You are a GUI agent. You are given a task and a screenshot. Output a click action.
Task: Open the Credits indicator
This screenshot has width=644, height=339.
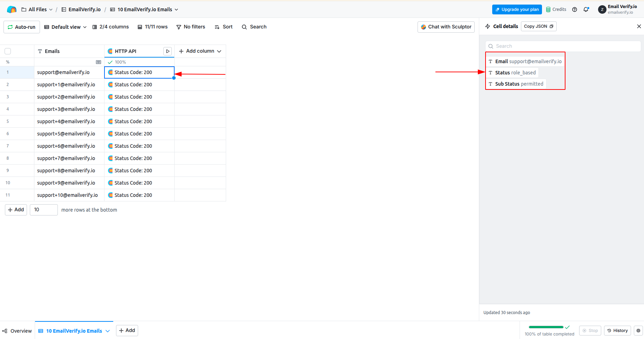pyautogui.click(x=556, y=9)
